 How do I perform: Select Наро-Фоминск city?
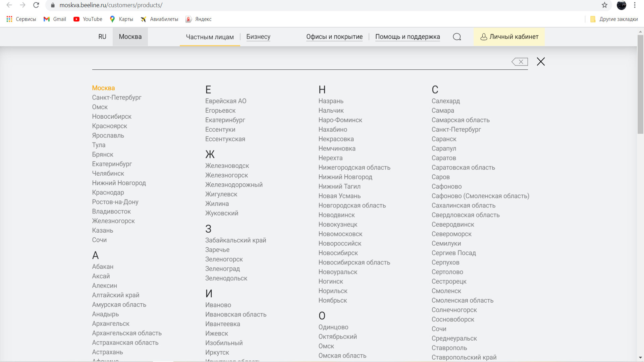click(340, 120)
